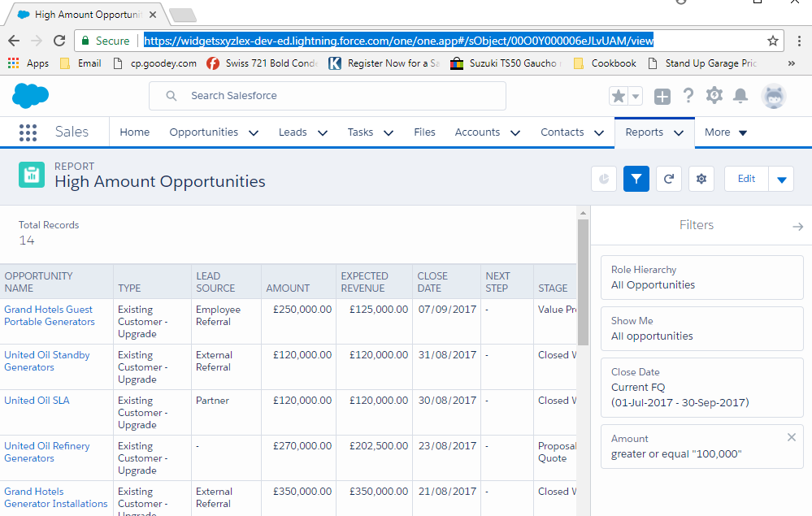Toggle the Filters panel funnel button
812x516 pixels.
click(636, 179)
